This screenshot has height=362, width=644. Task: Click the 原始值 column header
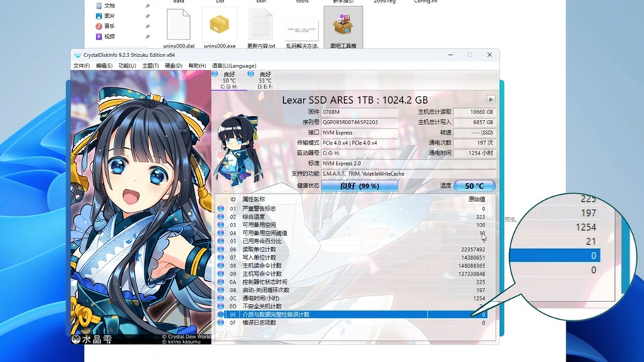pyautogui.click(x=477, y=199)
